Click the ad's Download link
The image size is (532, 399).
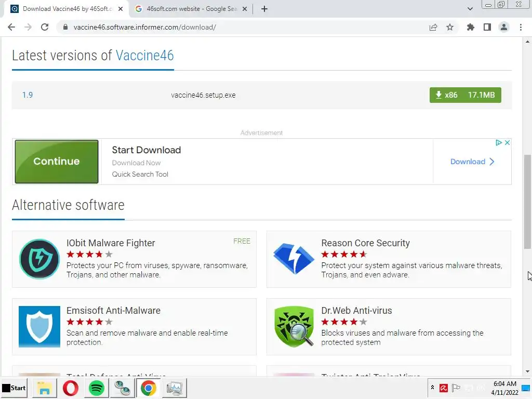(472, 162)
